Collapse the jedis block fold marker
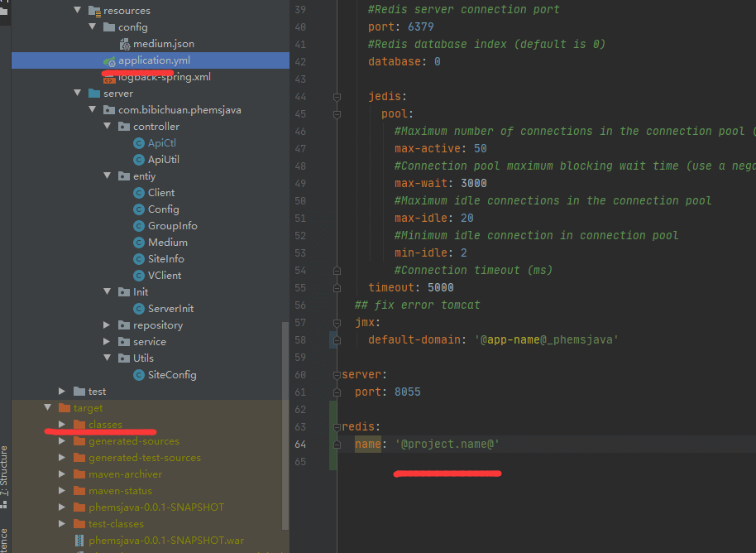This screenshot has height=553, width=756. [337, 97]
